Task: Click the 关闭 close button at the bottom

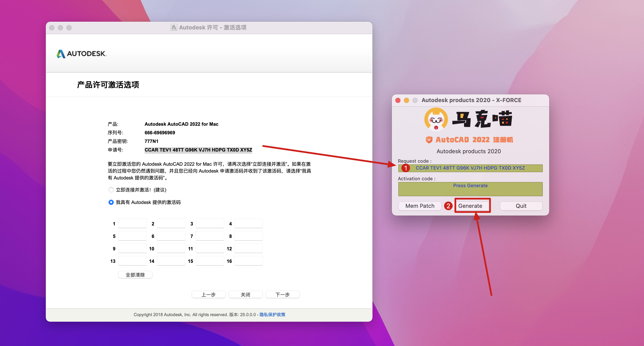Action: (x=245, y=294)
